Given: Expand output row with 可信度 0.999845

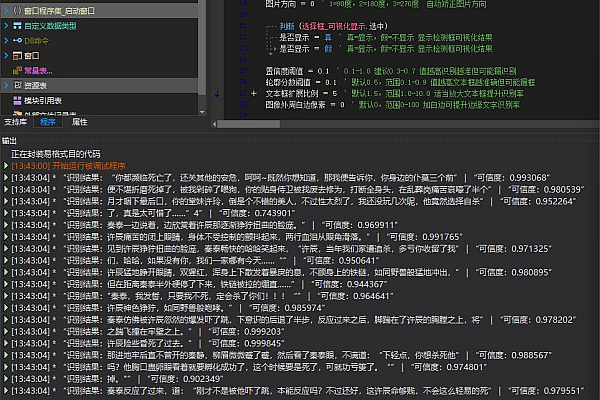Looking at the screenshot, I should point(6,343).
